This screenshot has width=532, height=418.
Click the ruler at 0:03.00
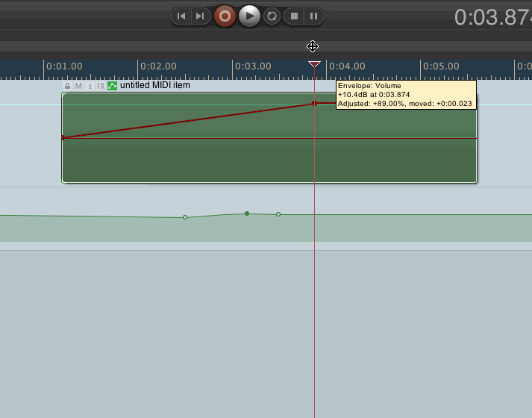(x=253, y=66)
